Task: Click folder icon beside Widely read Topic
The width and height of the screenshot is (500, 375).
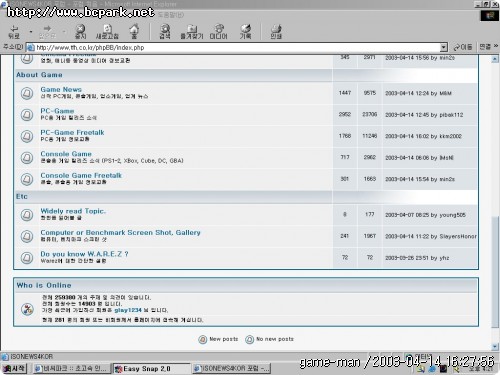Action: click(27, 215)
